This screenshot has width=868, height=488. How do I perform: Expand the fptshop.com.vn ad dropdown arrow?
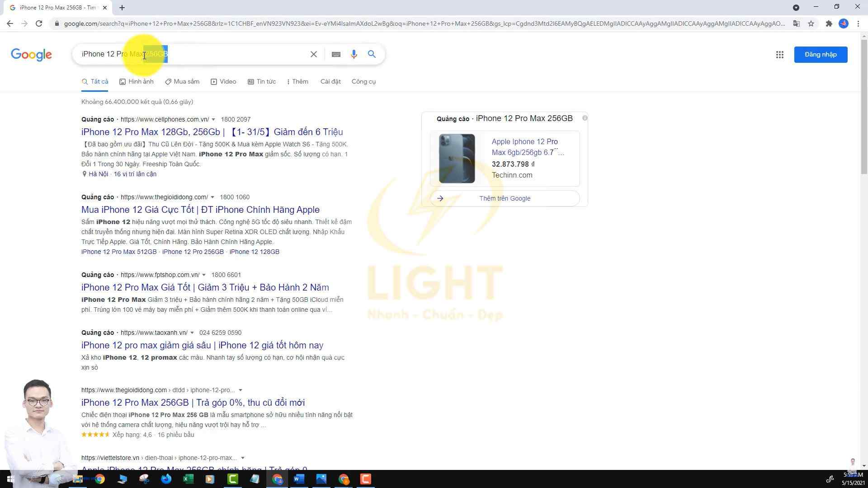point(204,275)
